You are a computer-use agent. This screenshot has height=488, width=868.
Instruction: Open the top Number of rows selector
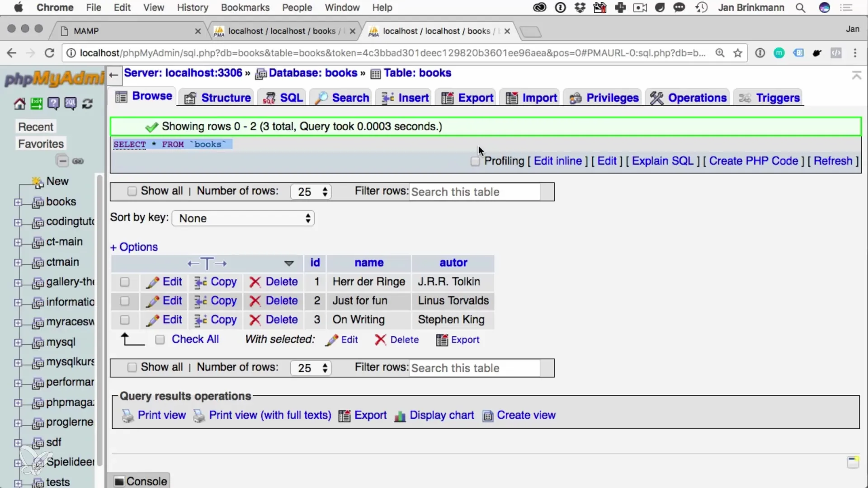point(311,192)
